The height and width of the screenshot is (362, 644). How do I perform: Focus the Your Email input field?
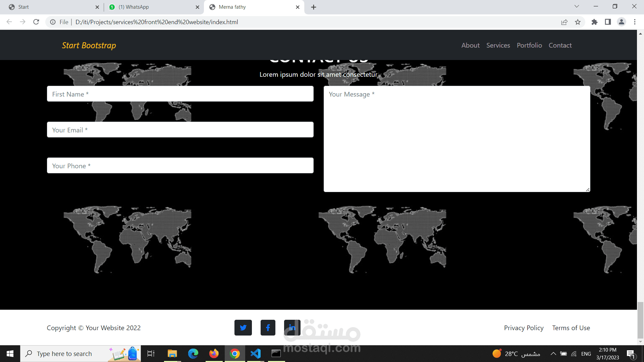180,130
